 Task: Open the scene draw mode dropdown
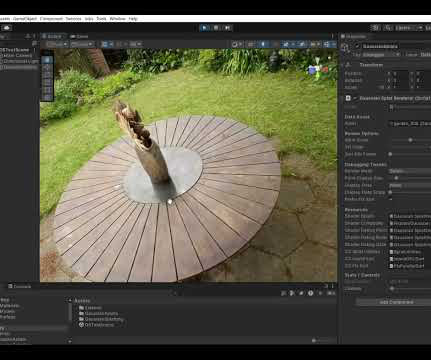pyautogui.click(x=237, y=44)
